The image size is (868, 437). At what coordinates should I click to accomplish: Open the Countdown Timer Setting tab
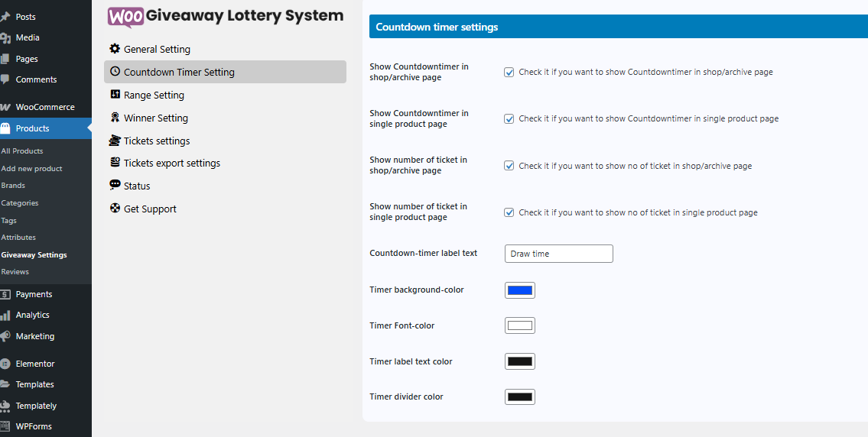coord(179,72)
